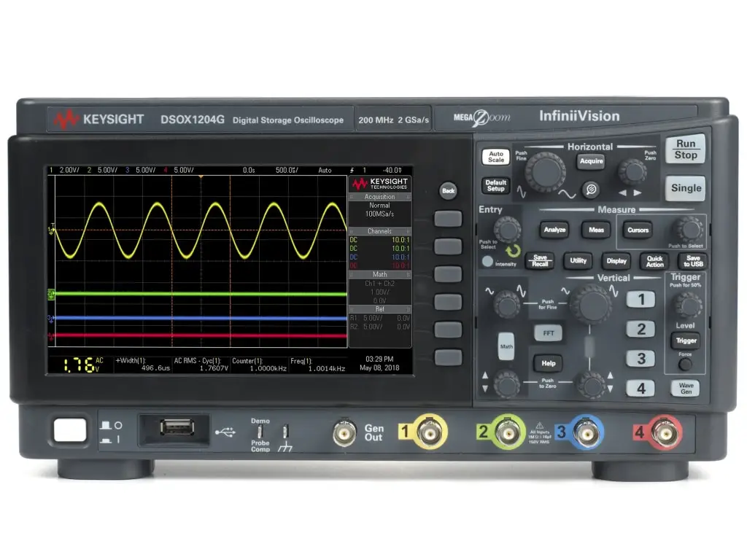Push the Entry knob to select
747x560 pixels.
pos(508,230)
